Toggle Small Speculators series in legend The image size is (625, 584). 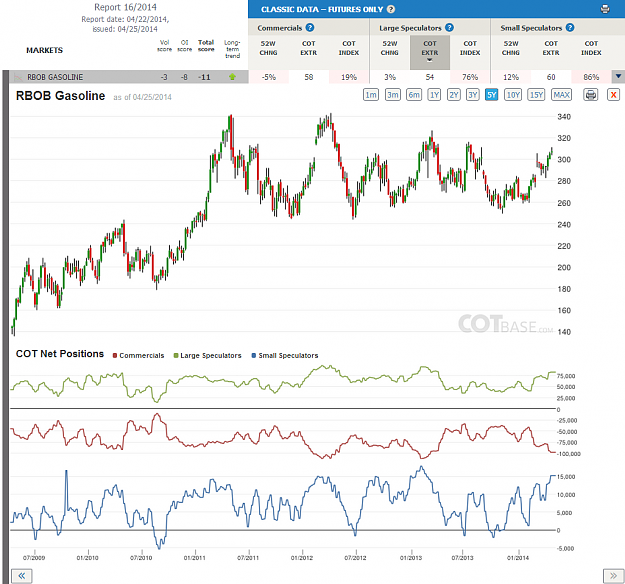pos(285,356)
